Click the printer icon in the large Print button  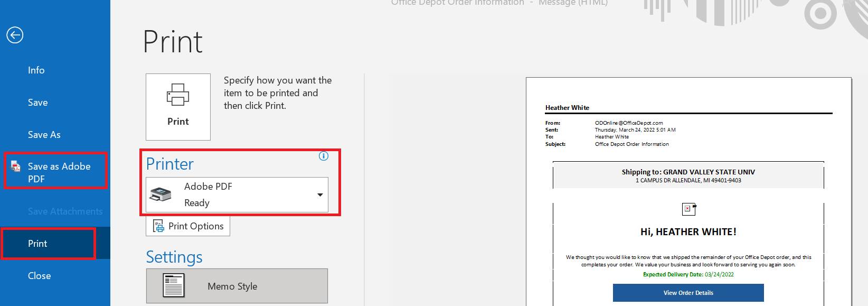(x=178, y=95)
